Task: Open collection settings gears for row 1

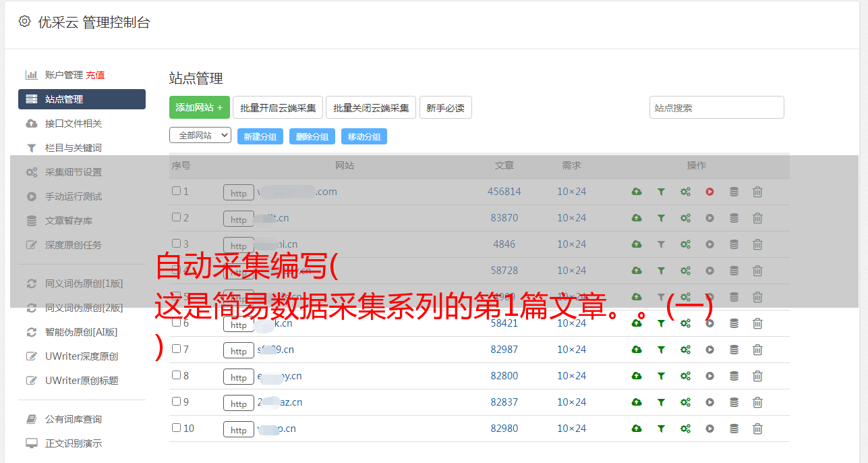Action: [685, 192]
